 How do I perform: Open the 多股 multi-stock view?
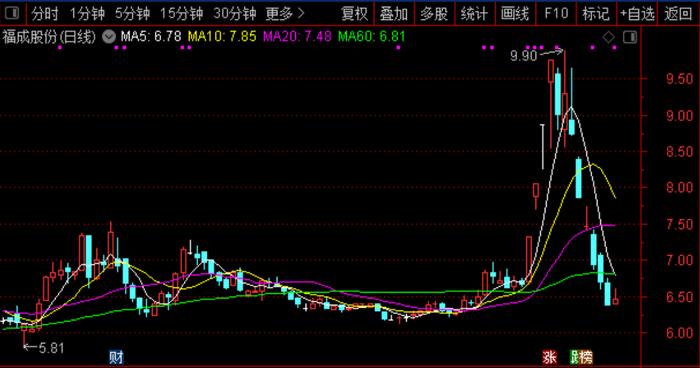tap(434, 14)
